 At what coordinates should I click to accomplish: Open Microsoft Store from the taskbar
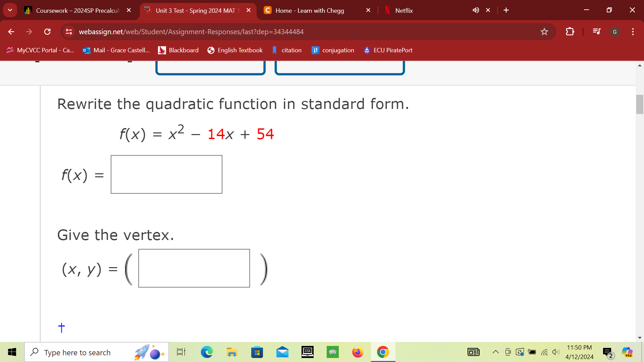pyautogui.click(x=257, y=352)
